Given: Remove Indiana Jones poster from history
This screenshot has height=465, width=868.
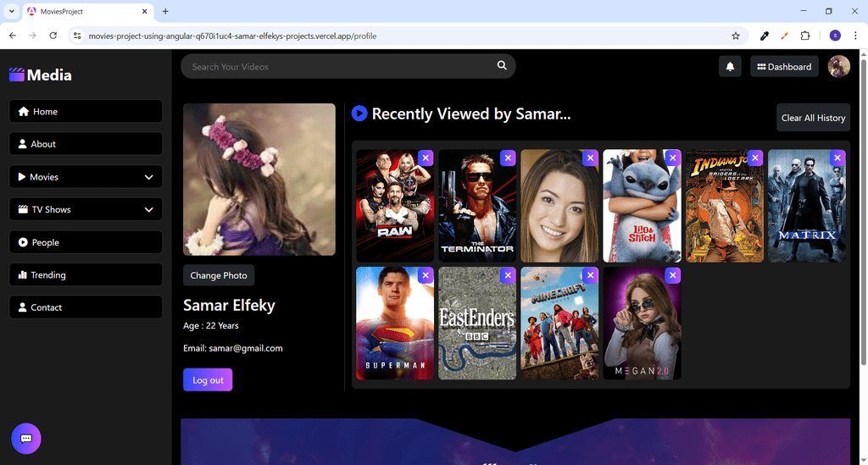Looking at the screenshot, I should pyautogui.click(x=755, y=158).
